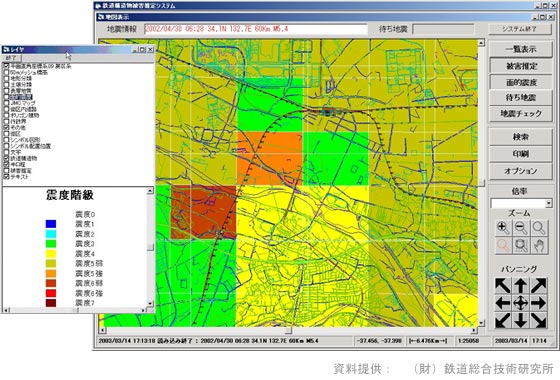Select the zoom out magnifier tool

[521, 228]
